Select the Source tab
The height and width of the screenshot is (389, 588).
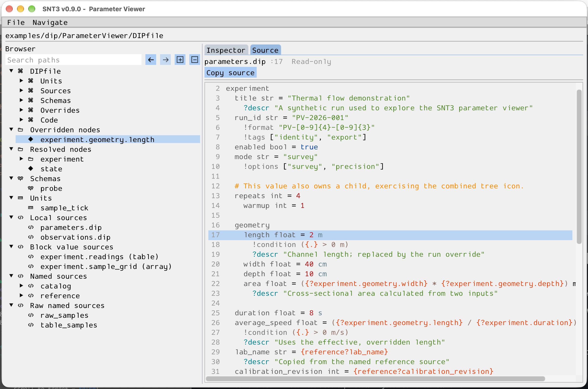pyautogui.click(x=265, y=50)
